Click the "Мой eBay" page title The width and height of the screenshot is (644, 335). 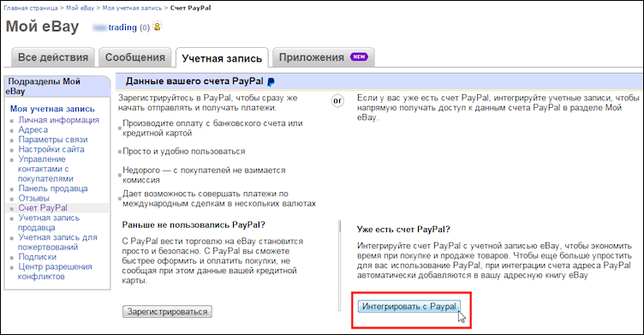[42, 27]
